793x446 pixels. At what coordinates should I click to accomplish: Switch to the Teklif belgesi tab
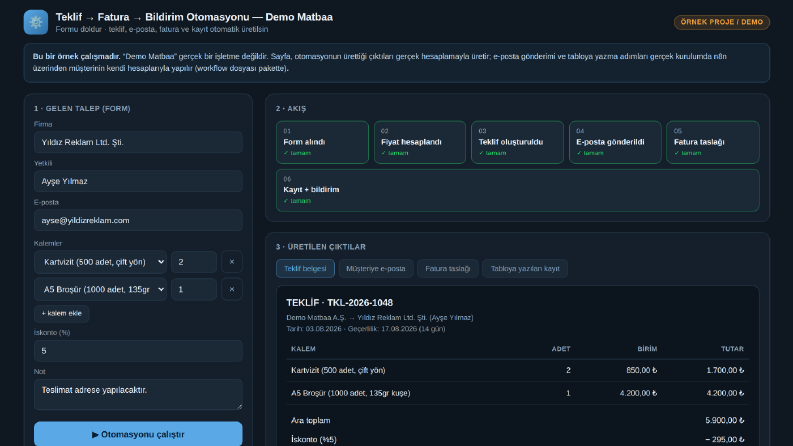[305, 269]
